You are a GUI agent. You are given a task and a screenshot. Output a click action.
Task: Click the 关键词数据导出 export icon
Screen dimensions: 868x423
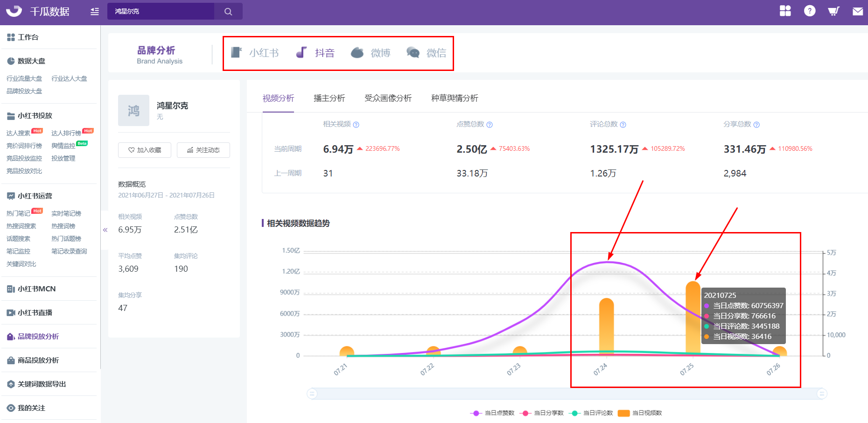click(x=11, y=384)
